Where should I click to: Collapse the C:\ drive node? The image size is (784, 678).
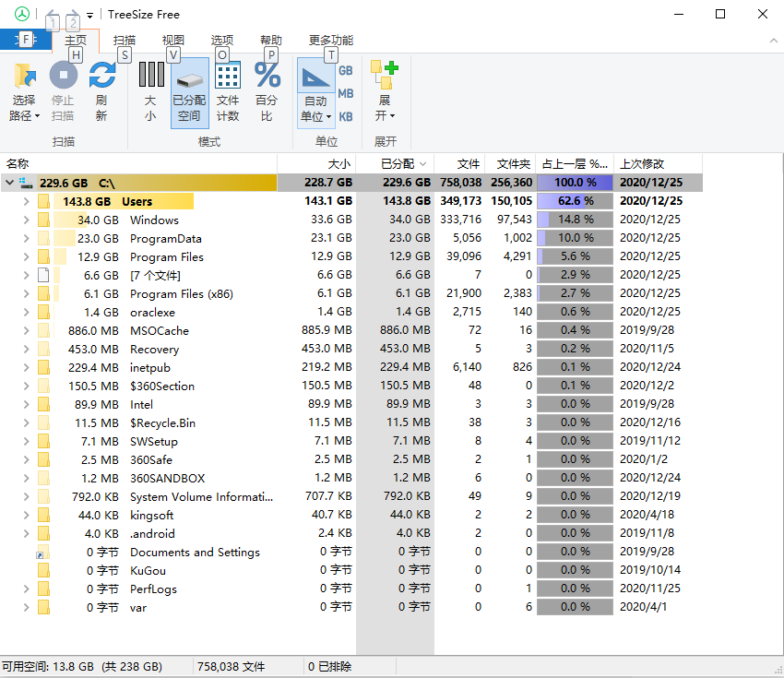9,183
